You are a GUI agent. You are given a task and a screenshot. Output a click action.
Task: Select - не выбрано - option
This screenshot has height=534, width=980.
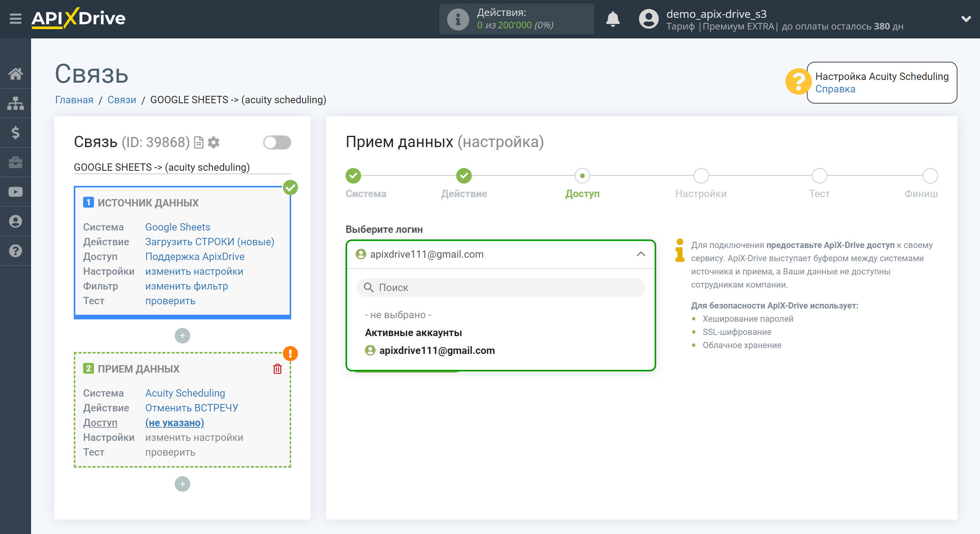point(398,315)
